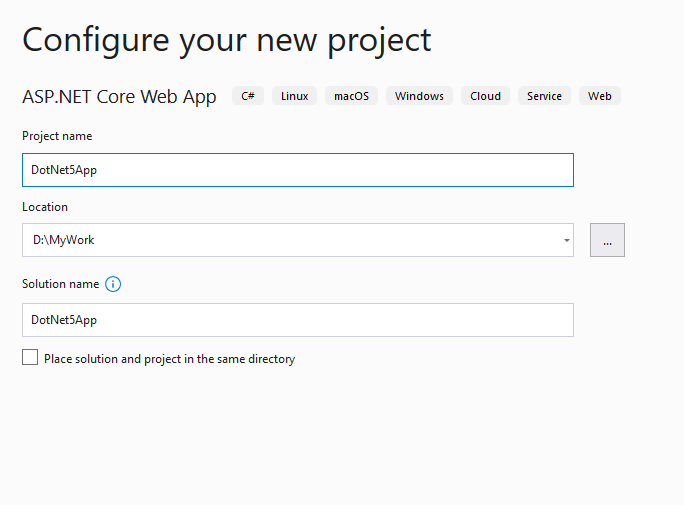
Task: Check Place solution and project in same directory
Action: click(30, 357)
